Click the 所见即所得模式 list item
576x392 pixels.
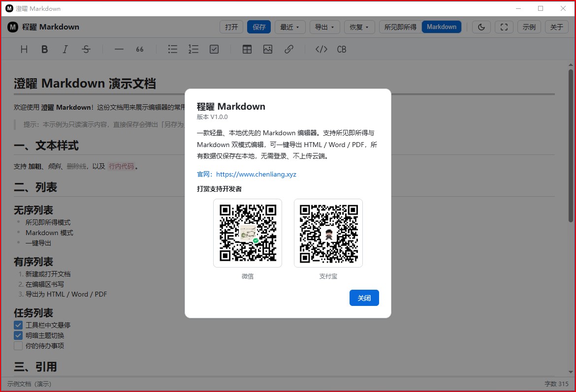48,222
